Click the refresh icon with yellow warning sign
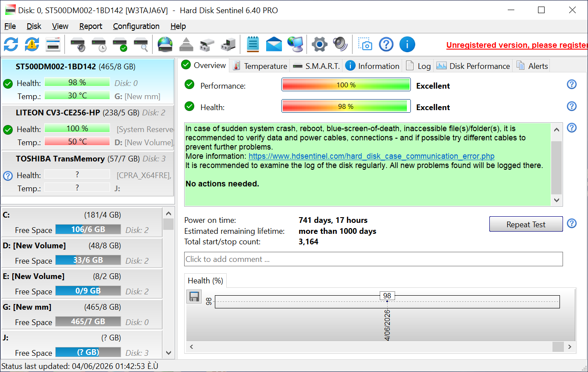This screenshot has height=372, width=588. point(32,44)
